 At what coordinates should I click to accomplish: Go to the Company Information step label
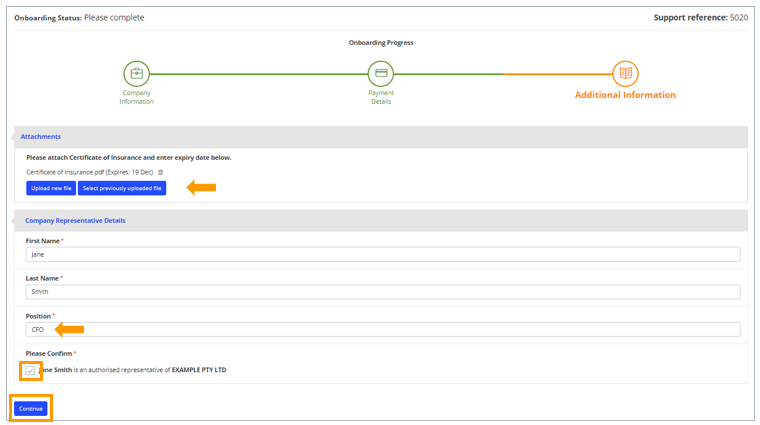pyautogui.click(x=136, y=97)
